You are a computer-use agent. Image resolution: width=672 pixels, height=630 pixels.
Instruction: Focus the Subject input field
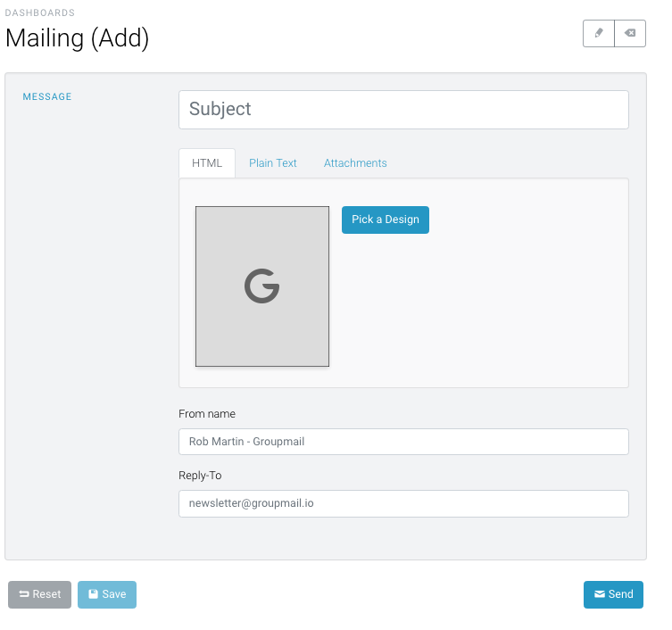tap(403, 109)
